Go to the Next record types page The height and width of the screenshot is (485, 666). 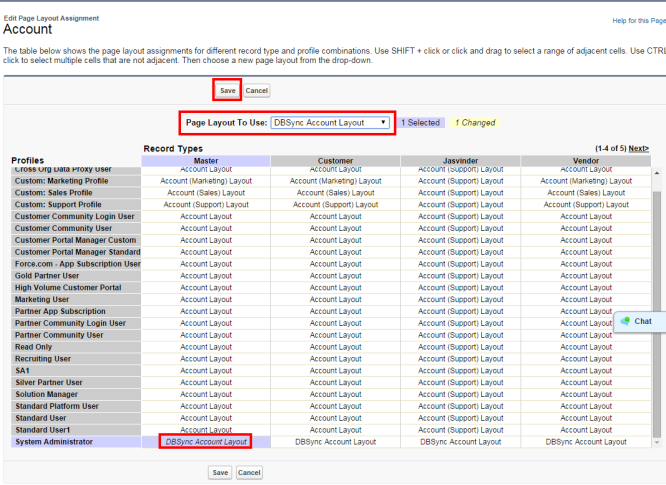[x=638, y=149]
